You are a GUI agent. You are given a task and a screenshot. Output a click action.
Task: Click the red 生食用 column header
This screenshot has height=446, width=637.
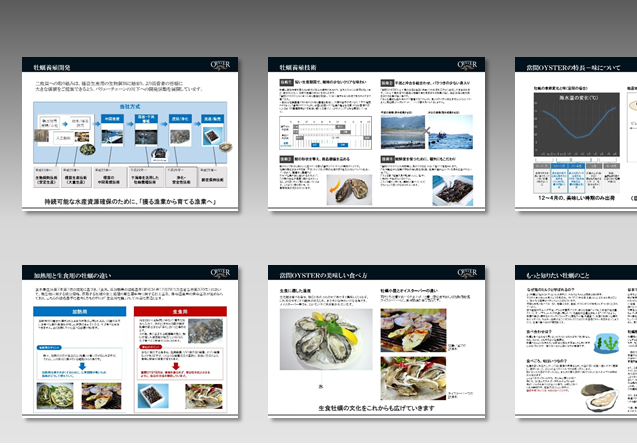point(180,312)
